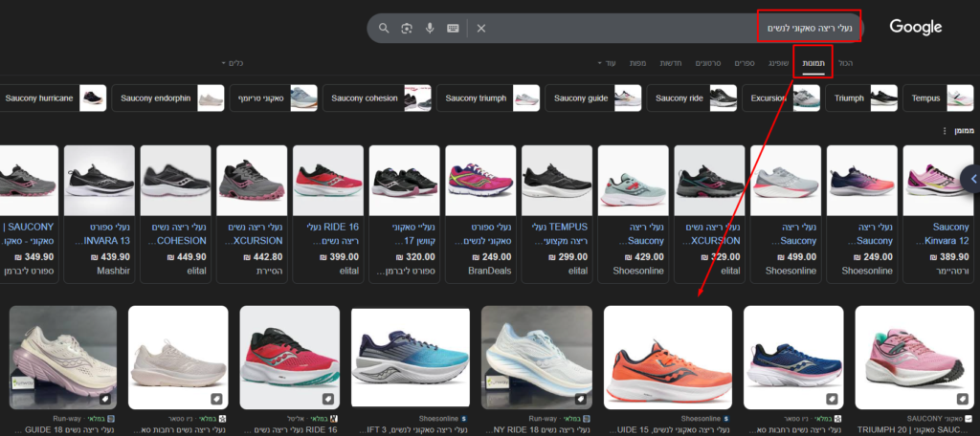Click the magnifier search icon
This screenshot has height=436, width=980.
384,29
